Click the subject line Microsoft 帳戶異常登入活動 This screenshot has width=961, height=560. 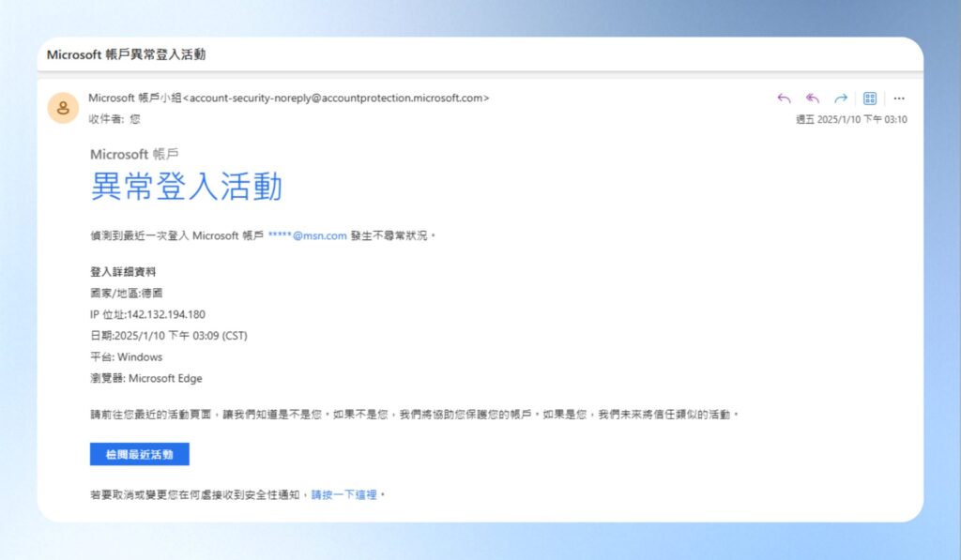(x=127, y=54)
